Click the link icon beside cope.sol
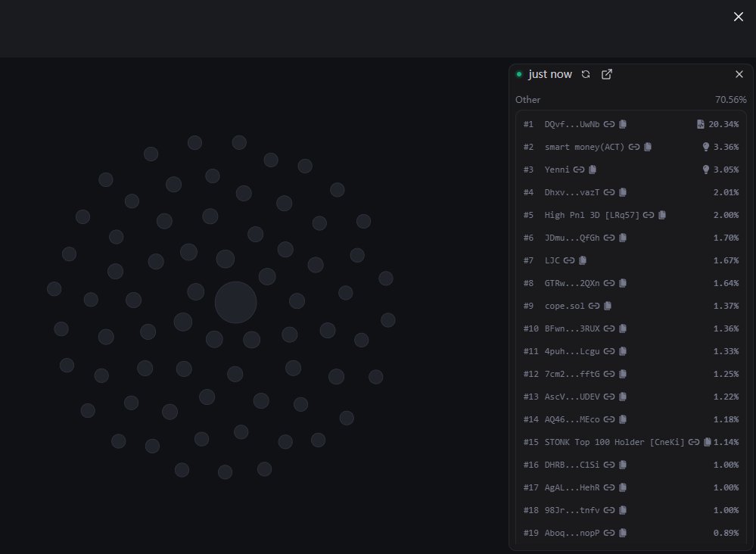This screenshot has width=756, height=554. 594,306
